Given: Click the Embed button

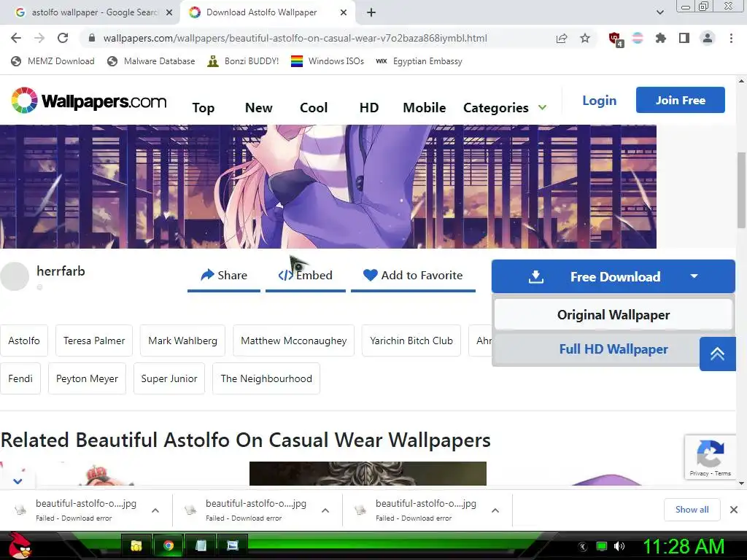Looking at the screenshot, I should point(306,276).
